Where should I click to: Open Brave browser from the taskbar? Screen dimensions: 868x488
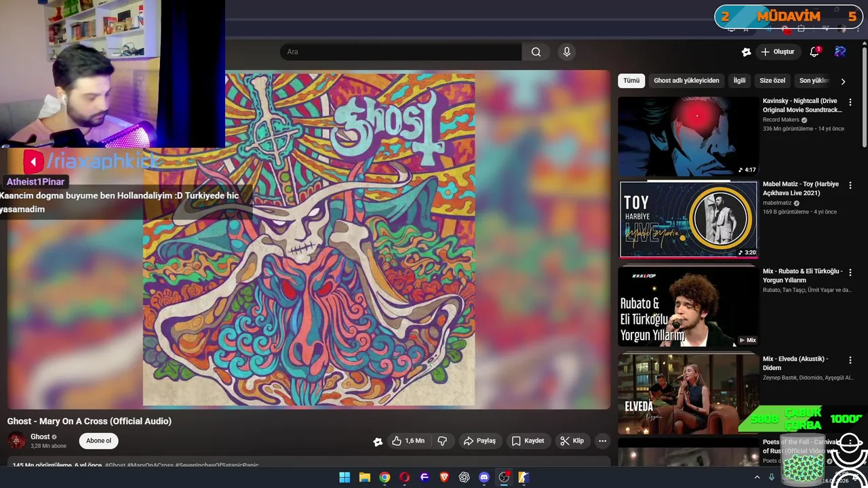(x=444, y=477)
